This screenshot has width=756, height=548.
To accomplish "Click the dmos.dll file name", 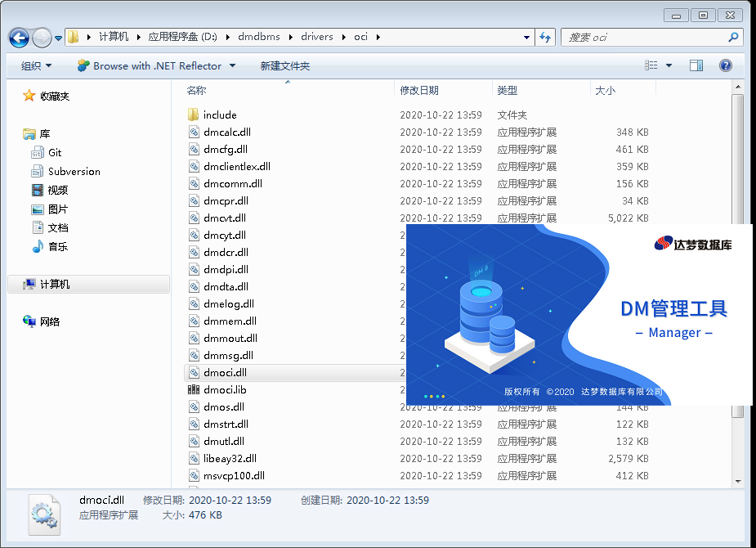I will point(224,407).
